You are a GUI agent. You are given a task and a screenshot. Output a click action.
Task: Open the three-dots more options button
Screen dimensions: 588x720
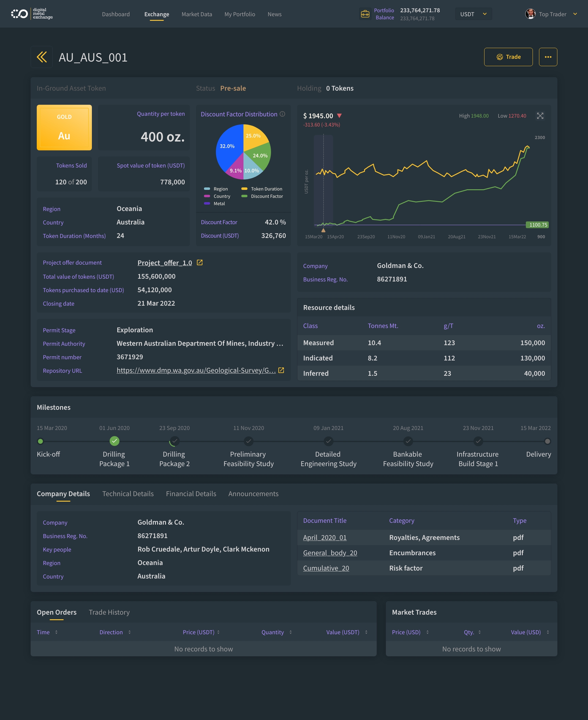(x=548, y=57)
